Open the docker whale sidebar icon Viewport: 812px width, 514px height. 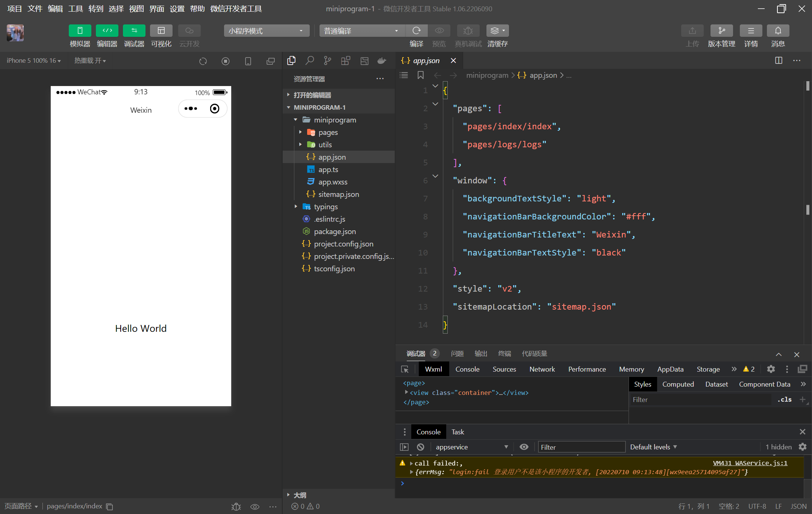point(382,60)
